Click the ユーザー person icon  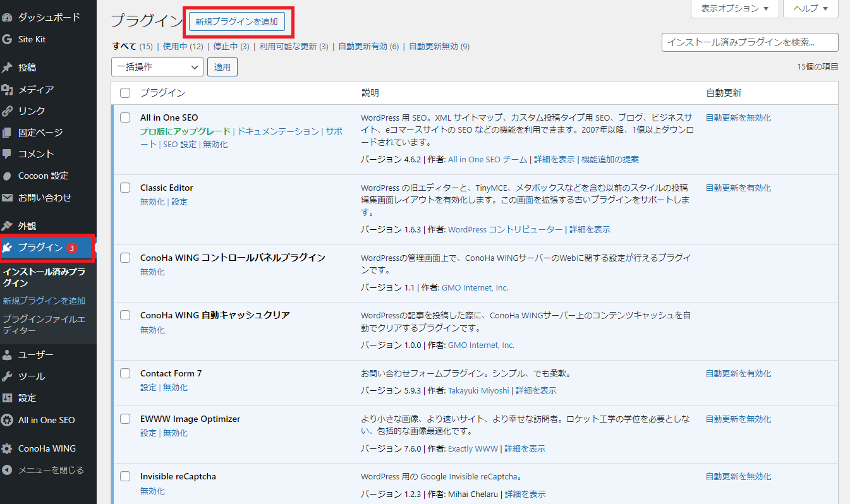coord(8,355)
